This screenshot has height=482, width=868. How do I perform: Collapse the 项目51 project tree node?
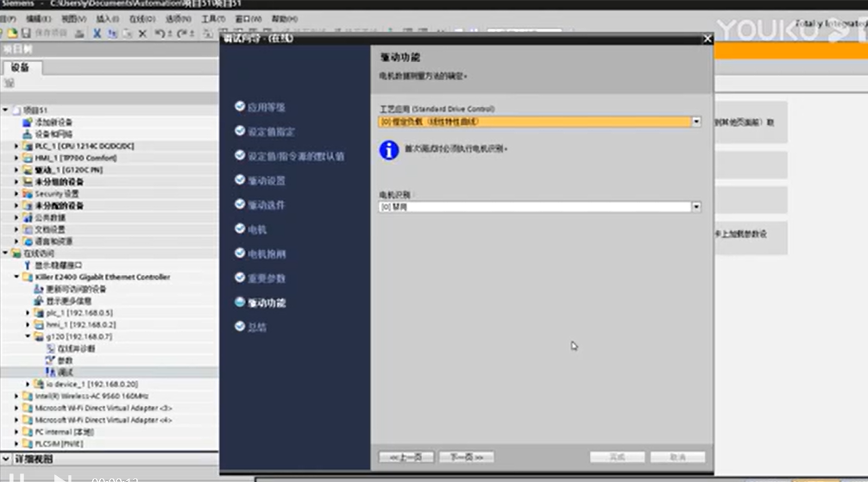click(x=5, y=110)
